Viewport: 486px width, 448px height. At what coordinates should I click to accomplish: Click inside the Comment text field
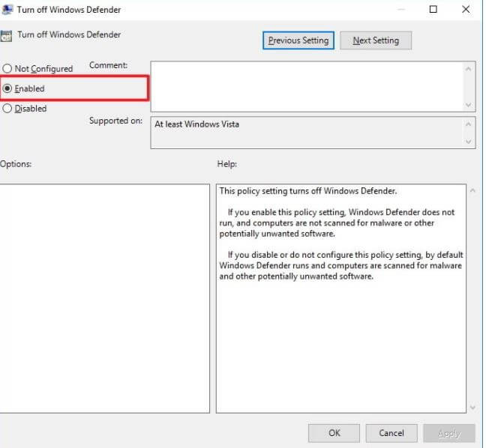point(307,86)
